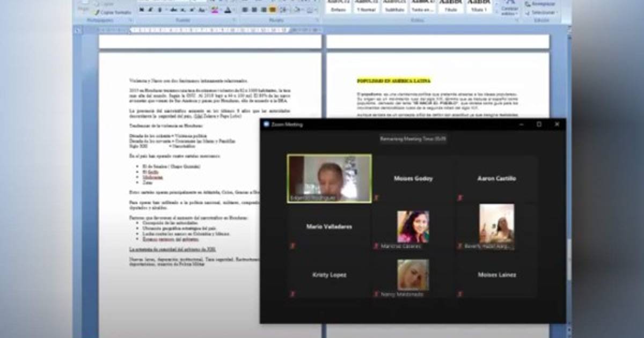Open the Fuente dialog launcher
Viewport: 644px width, 338px height.
point(235,20)
